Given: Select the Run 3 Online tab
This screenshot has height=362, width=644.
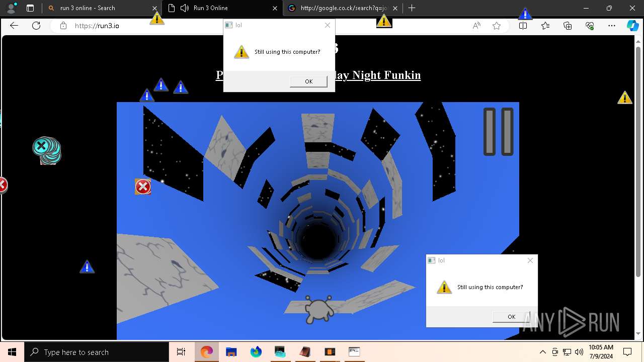Looking at the screenshot, I should [x=221, y=8].
